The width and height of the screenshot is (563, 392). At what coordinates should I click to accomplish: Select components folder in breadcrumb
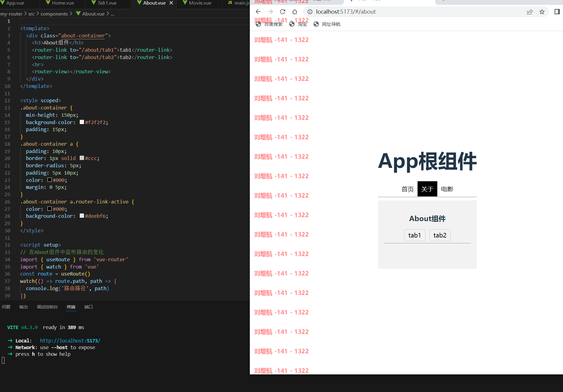pyautogui.click(x=54, y=14)
